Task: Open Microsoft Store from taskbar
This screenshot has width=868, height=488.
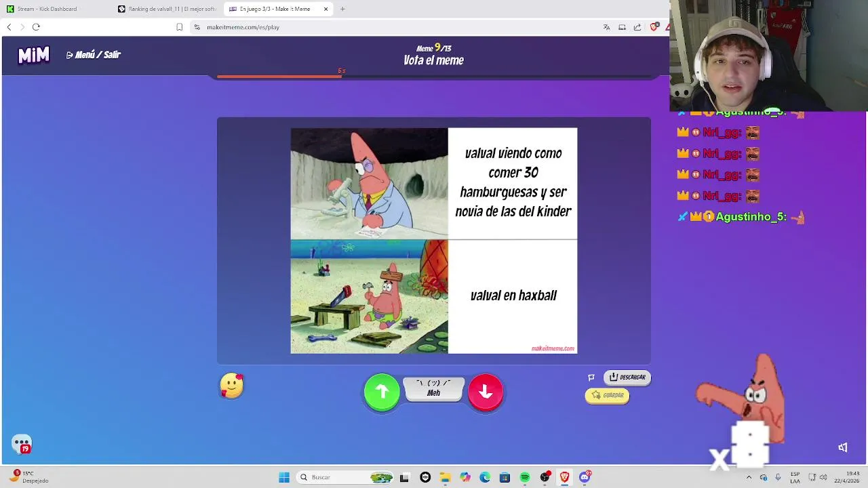Action: (505, 477)
